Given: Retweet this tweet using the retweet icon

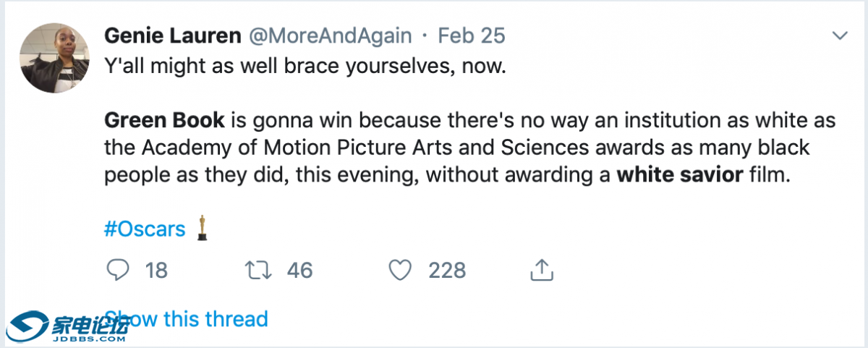Looking at the screenshot, I should click(x=258, y=270).
